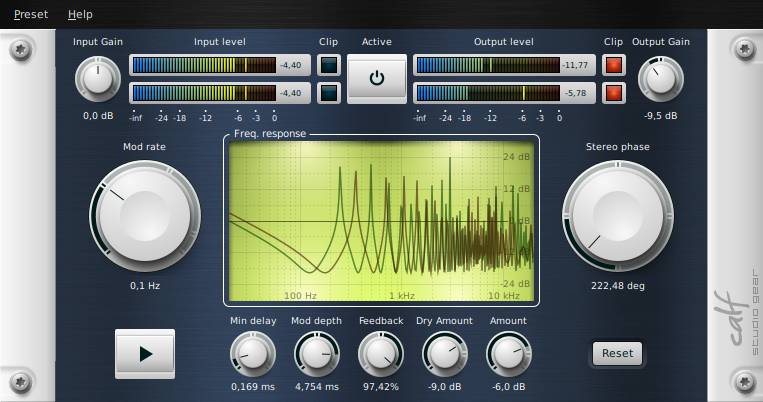
Task: Click the Freq. response graph display
Action: click(382, 221)
